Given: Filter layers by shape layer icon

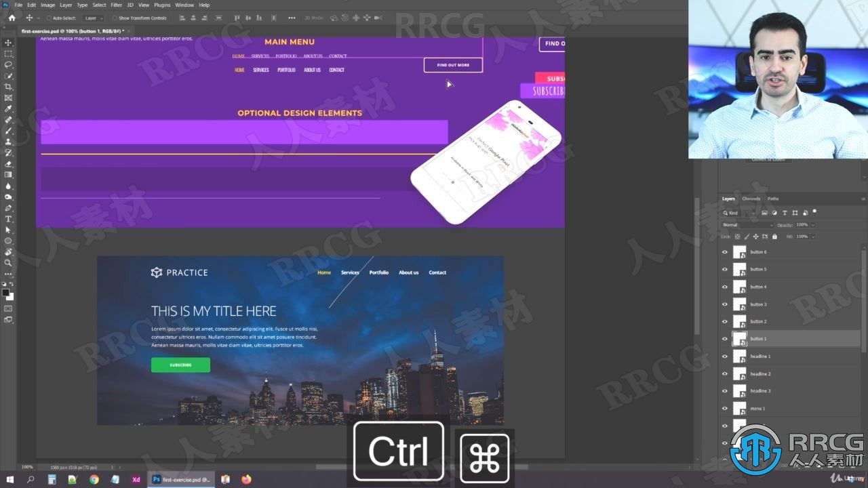Looking at the screenshot, I should [x=794, y=213].
